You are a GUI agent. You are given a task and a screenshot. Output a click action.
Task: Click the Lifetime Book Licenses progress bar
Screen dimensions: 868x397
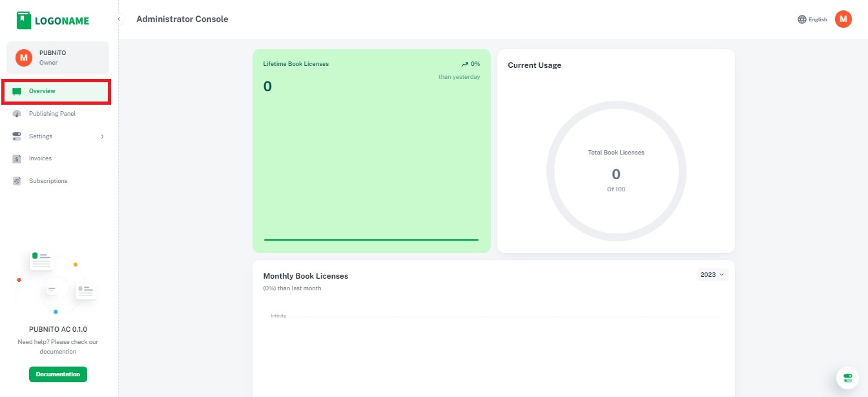click(371, 240)
